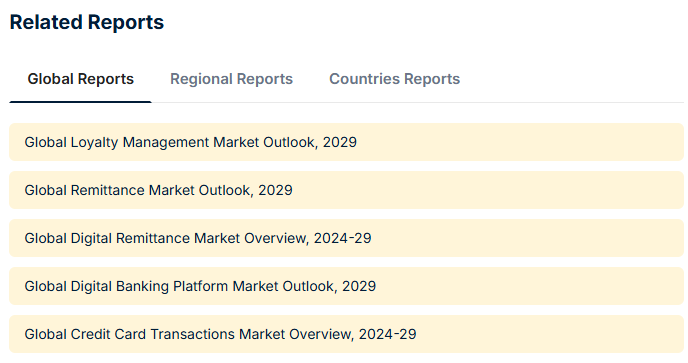
Task: Select the Credit Card Transactions report row
Action: click(346, 334)
